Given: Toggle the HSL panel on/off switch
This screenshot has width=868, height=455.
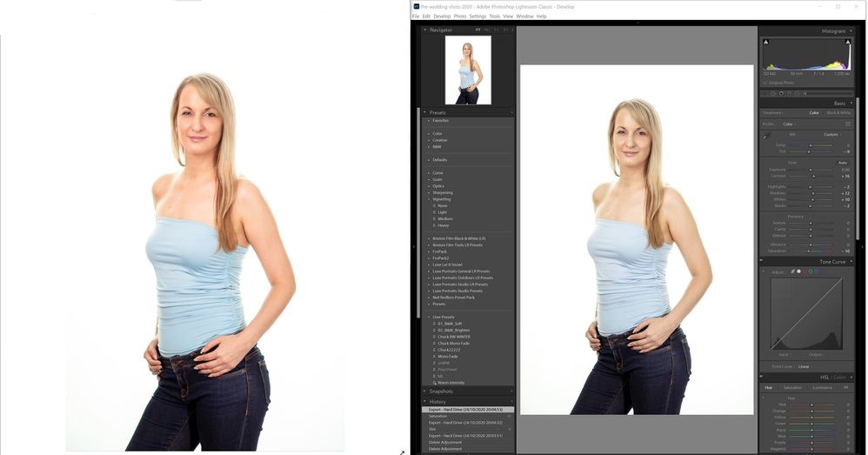Looking at the screenshot, I should pyautogui.click(x=761, y=377).
